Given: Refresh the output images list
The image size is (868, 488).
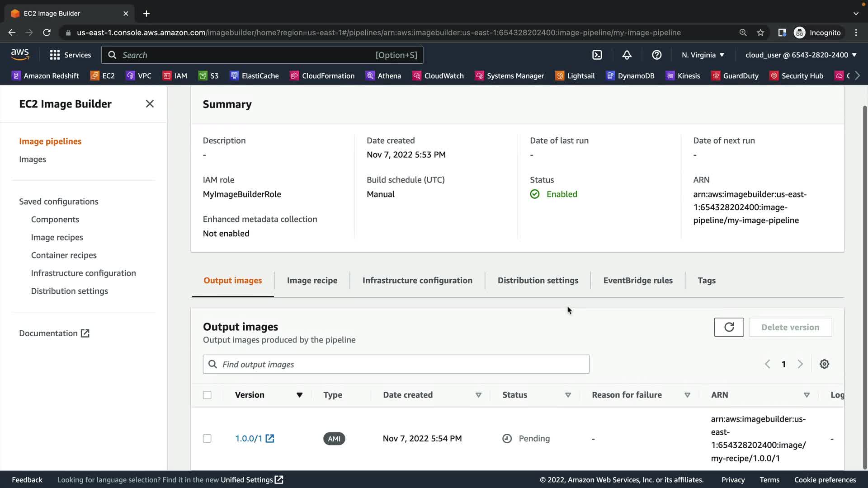Looking at the screenshot, I should [x=729, y=327].
